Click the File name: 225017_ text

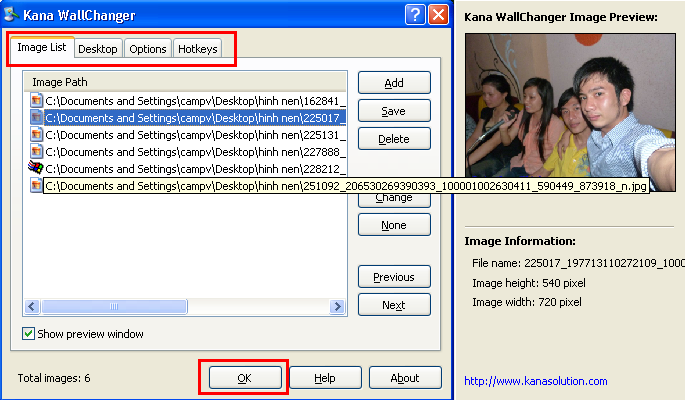point(578,263)
